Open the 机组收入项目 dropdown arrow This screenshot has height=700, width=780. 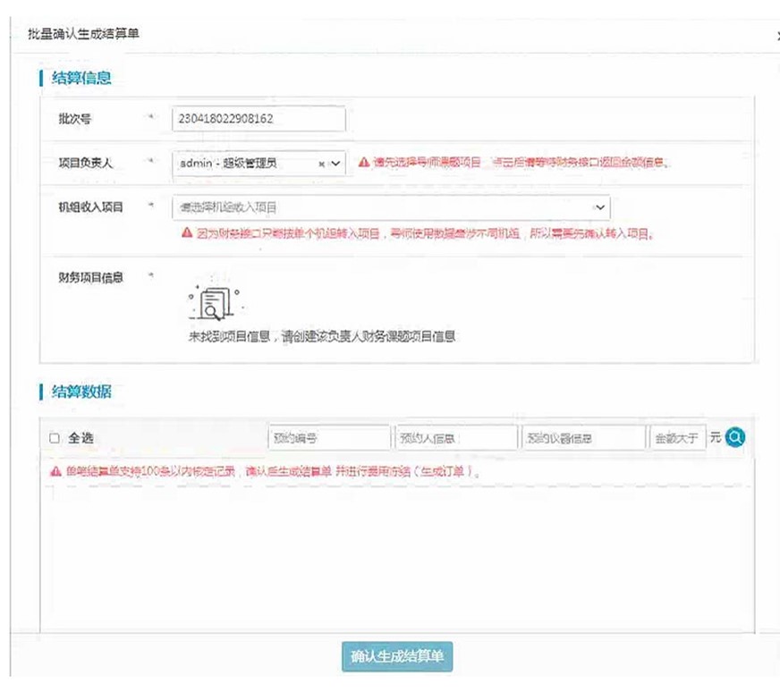coord(599,207)
